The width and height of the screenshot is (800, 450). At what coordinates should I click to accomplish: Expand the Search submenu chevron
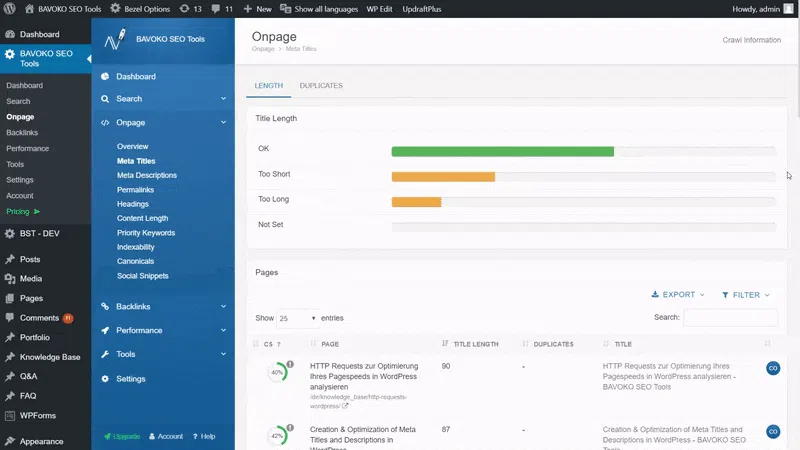pos(223,98)
